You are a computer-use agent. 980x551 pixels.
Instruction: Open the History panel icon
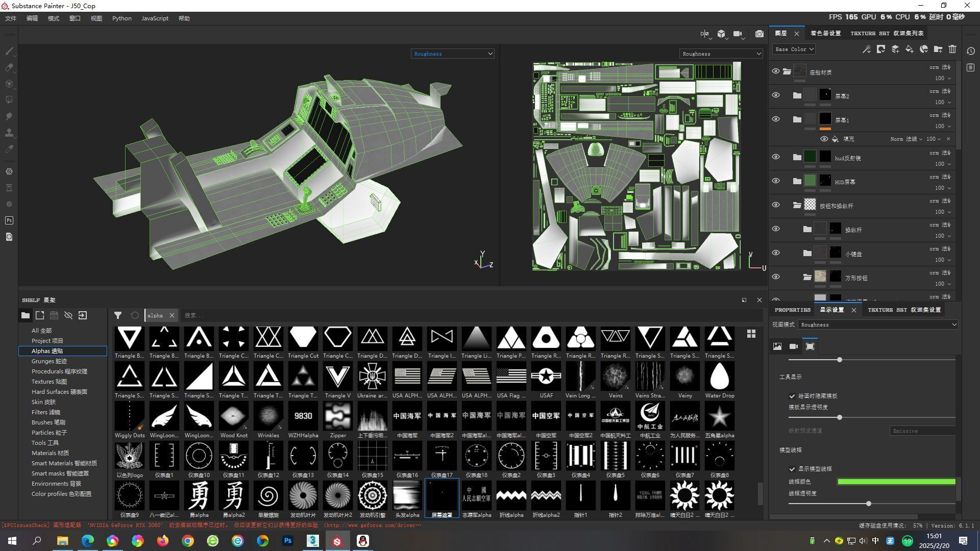(x=971, y=51)
